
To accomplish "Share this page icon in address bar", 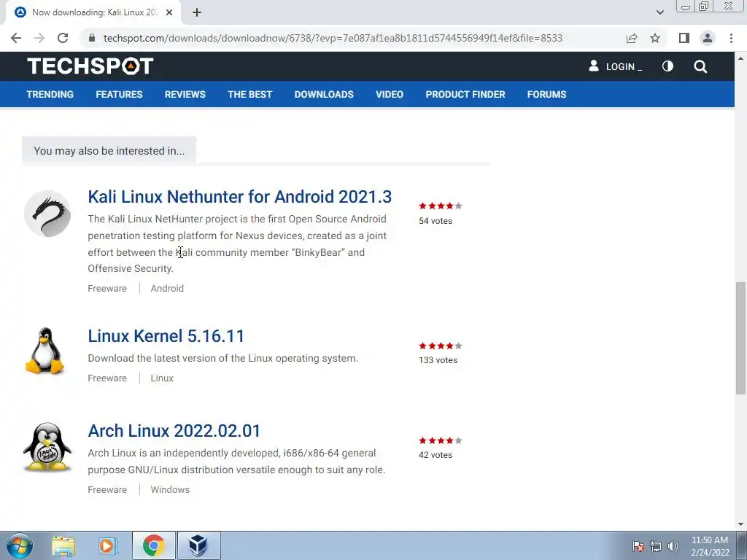I will click(632, 38).
